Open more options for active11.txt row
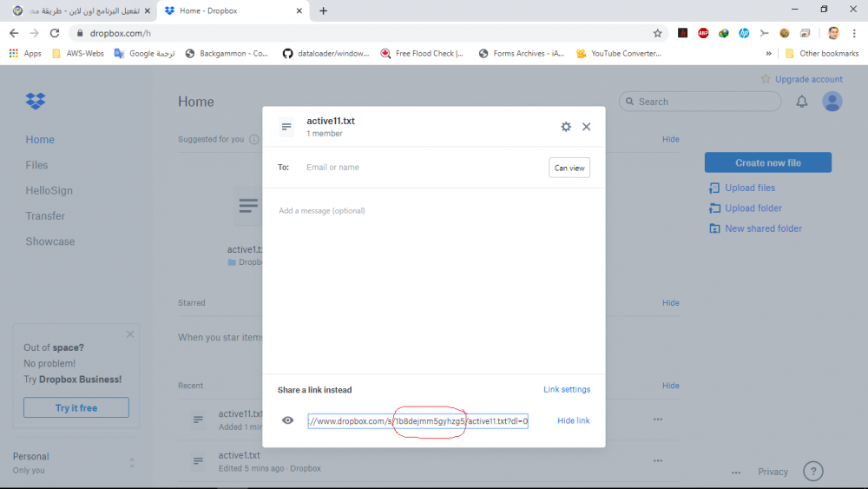The image size is (868, 489). coord(658,420)
